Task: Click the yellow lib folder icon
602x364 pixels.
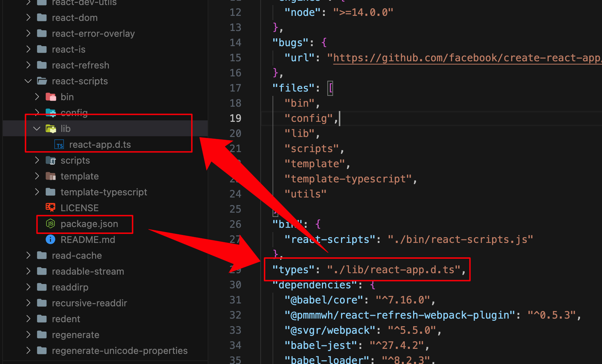Action: tap(51, 129)
